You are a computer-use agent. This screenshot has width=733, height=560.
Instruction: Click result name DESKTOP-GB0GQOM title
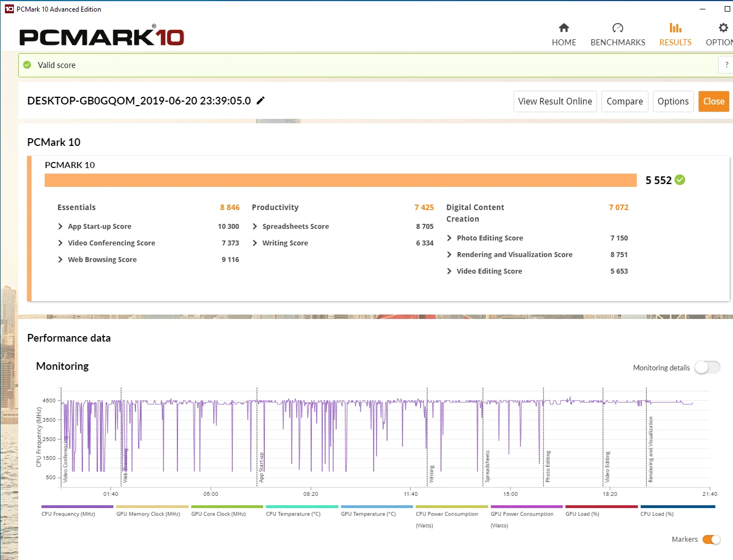(x=139, y=101)
